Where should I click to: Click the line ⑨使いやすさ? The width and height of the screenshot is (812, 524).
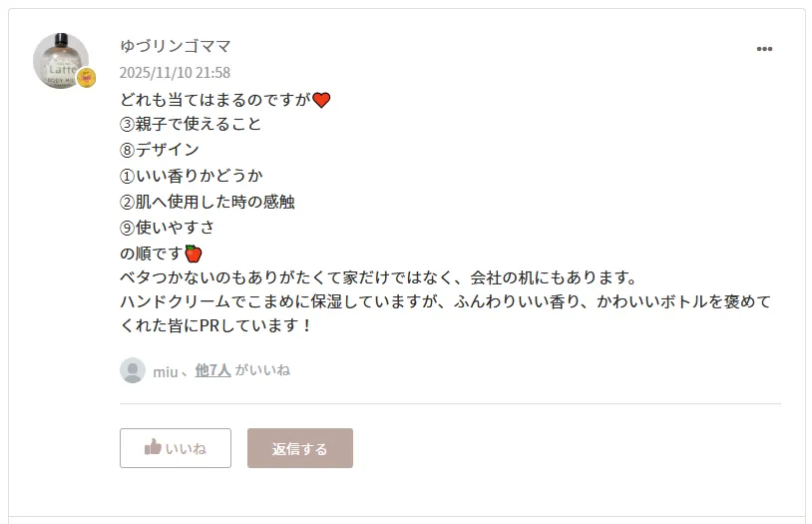pyautogui.click(x=167, y=228)
